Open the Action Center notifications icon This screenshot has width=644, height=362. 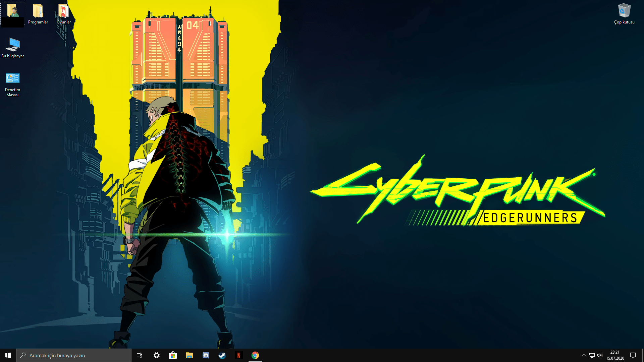point(633,355)
